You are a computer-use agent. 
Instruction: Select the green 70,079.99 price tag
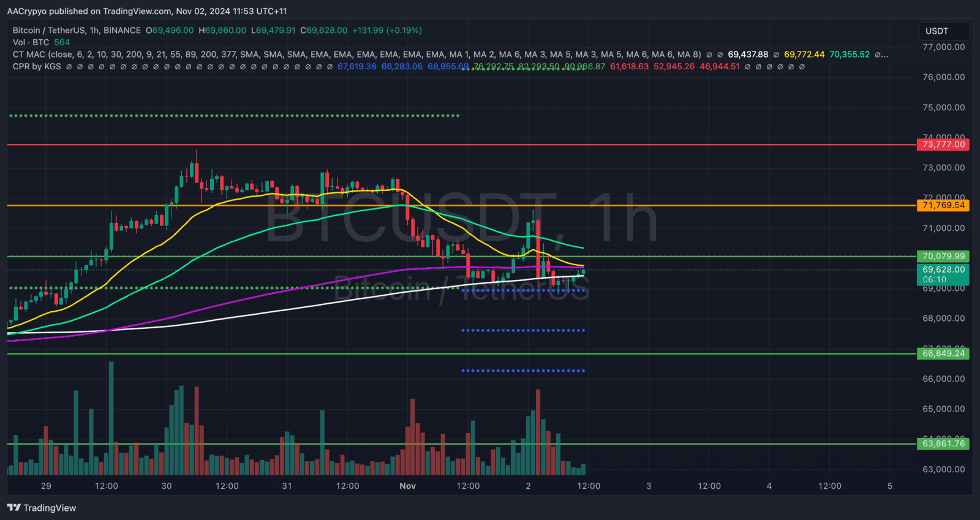click(x=943, y=256)
